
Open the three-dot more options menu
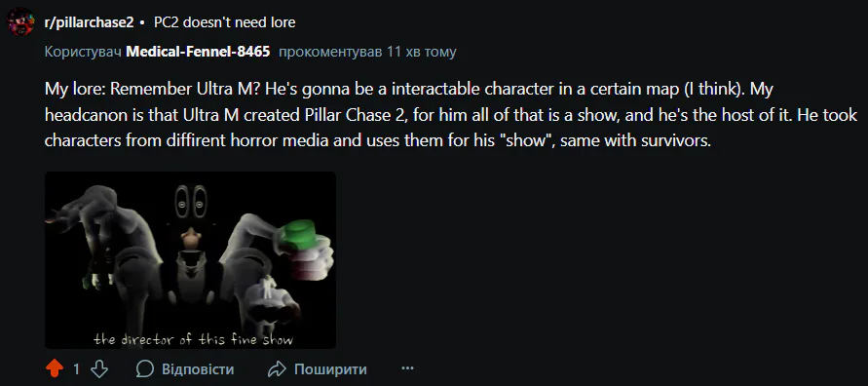click(407, 368)
